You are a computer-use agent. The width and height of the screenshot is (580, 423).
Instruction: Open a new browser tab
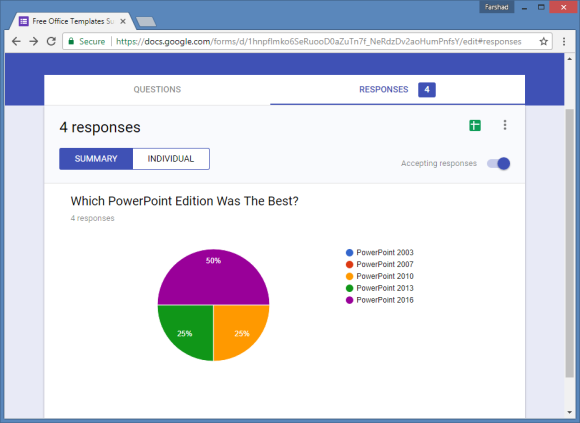click(x=146, y=22)
